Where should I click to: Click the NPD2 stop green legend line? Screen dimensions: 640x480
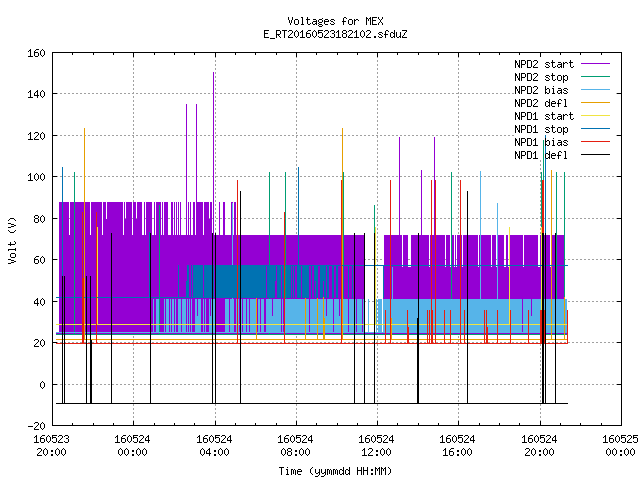596,77
